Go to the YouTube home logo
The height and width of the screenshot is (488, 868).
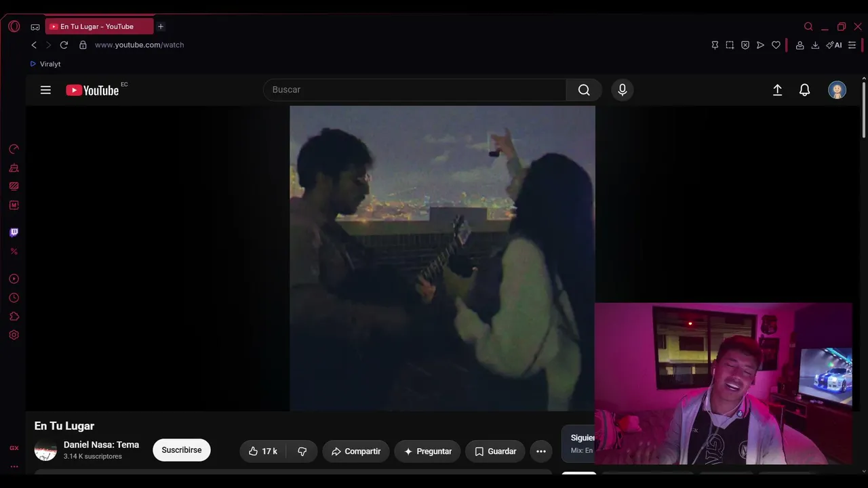click(93, 90)
